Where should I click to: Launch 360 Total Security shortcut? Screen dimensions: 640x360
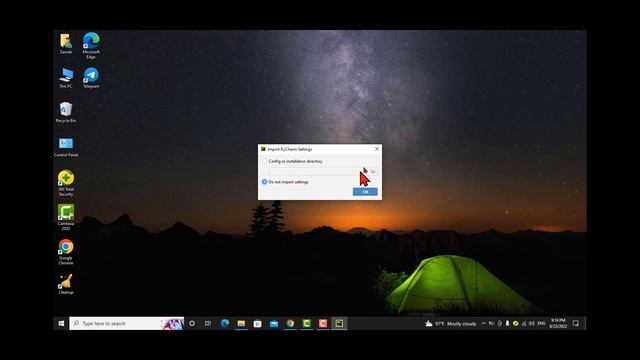click(66, 183)
